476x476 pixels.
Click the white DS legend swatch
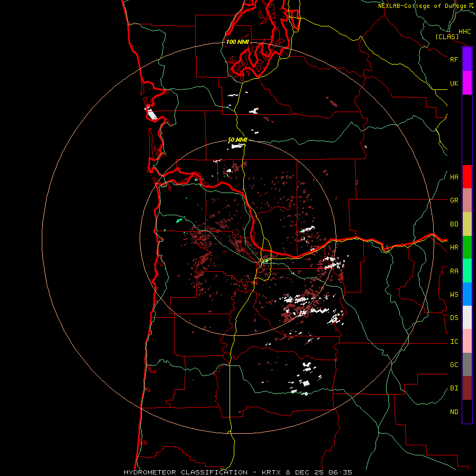point(467,317)
